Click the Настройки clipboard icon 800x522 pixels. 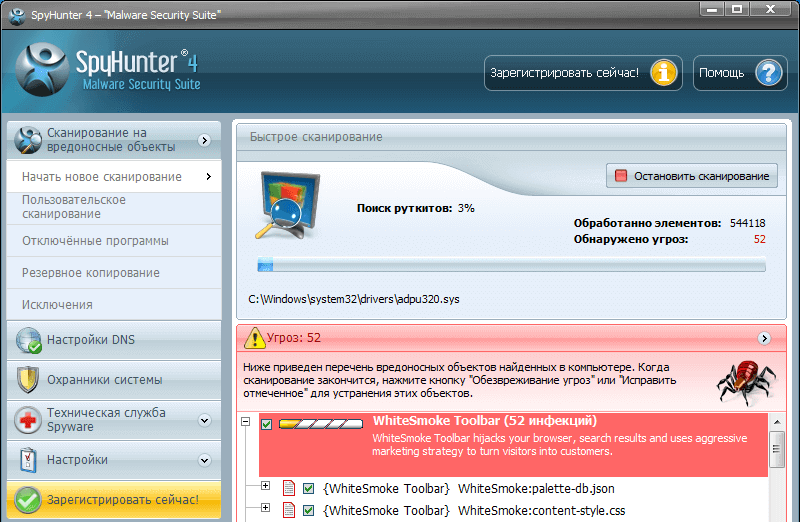28,460
